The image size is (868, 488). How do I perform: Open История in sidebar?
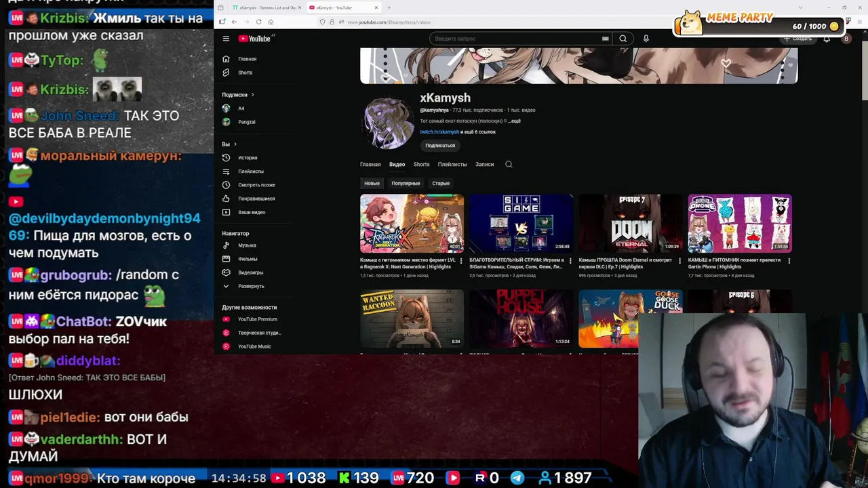tap(248, 158)
